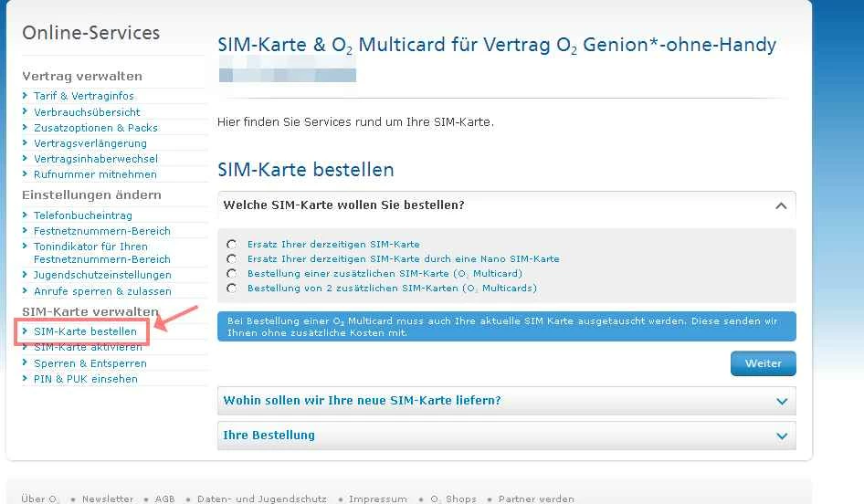864x504 pixels.
Task: Click the Newsletter footer link
Action: [108, 499]
